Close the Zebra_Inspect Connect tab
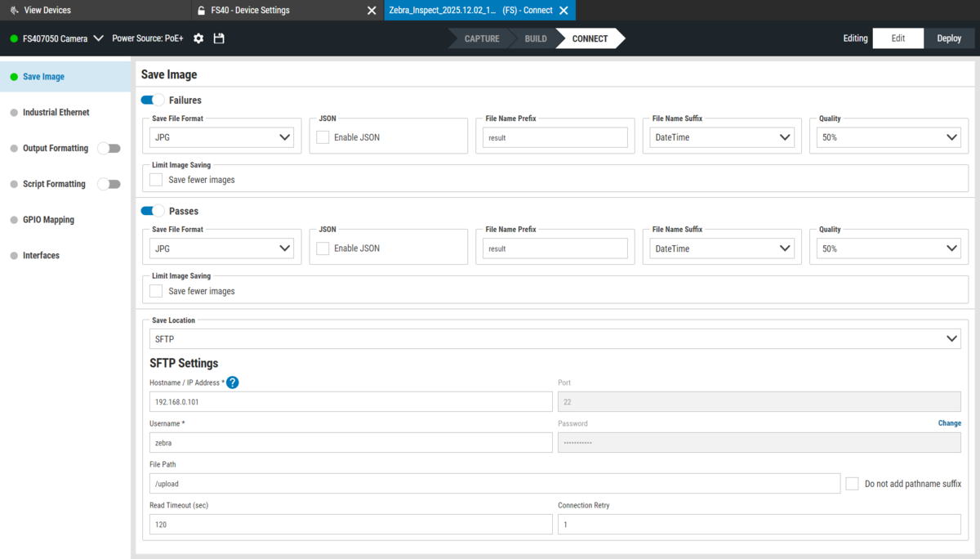This screenshot has height=559, width=980. tap(563, 10)
